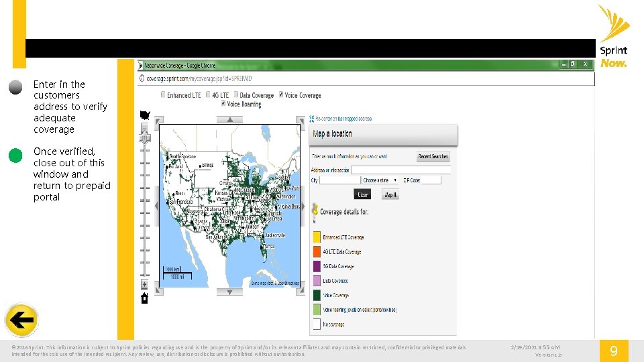Click the yellow Enhanced LTE Coverage swatch
This screenshot has height=362, width=644.
click(317, 237)
